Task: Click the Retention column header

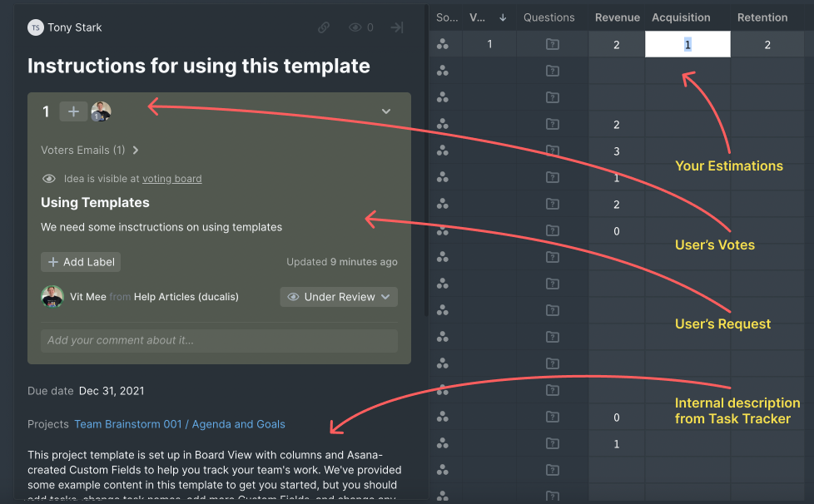Action: [x=762, y=17]
